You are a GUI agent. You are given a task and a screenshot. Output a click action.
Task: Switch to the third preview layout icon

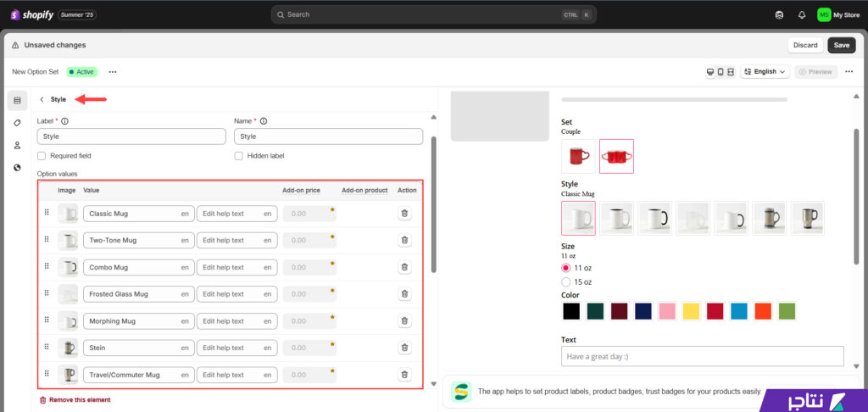pos(731,72)
